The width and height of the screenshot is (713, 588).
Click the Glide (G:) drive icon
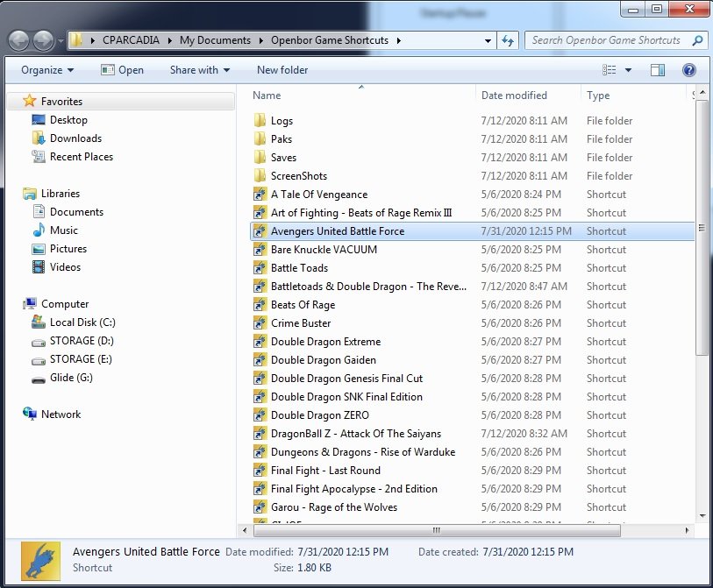click(39, 379)
